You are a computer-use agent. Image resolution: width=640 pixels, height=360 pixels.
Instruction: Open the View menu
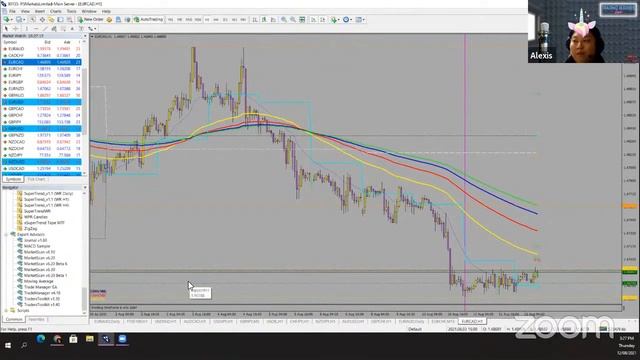(x=25, y=11)
